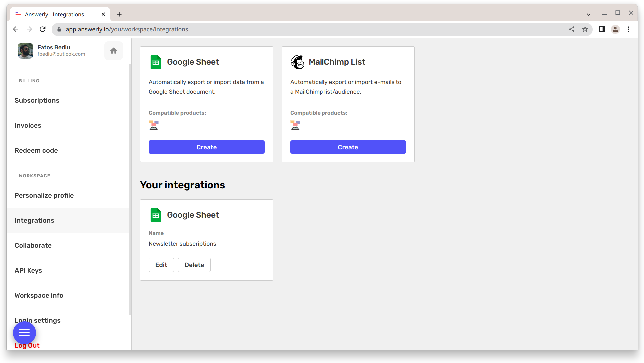The image size is (644, 363).
Task: Click the Fatos Bediu name
Action: 54,47
